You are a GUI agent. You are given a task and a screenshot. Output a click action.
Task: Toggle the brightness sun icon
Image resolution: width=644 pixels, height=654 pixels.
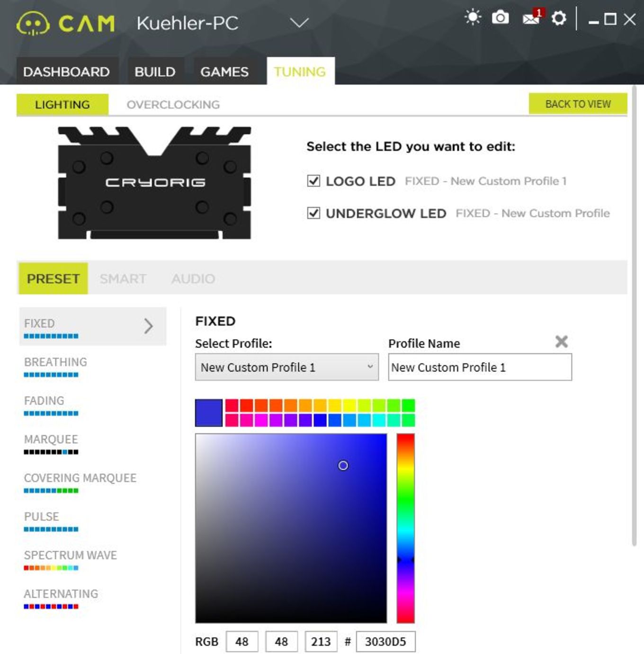tap(473, 18)
